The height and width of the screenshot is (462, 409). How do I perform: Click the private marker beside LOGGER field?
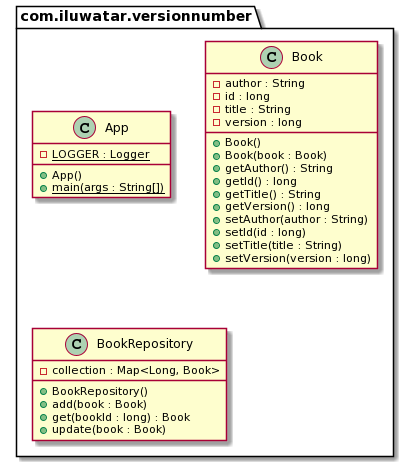43,155
